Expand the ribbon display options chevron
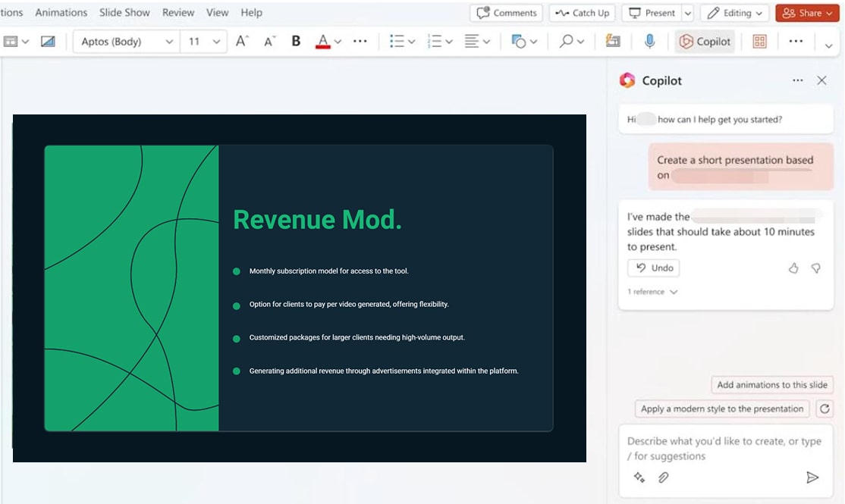This screenshot has width=845, height=504. pyautogui.click(x=829, y=45)
